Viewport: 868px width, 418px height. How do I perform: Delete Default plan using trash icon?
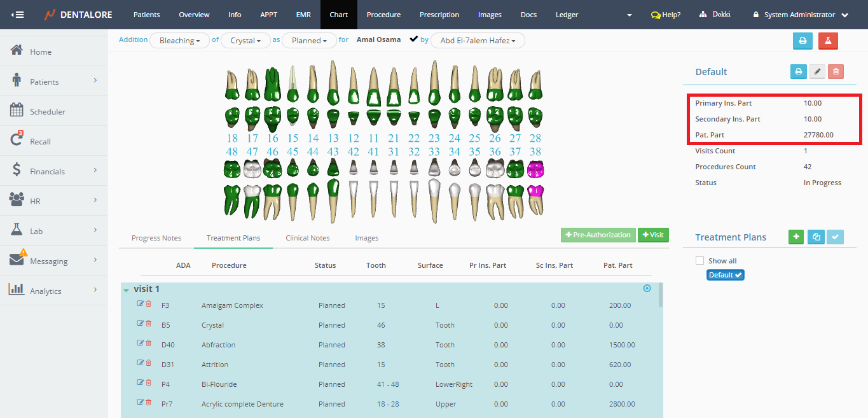coord(836,72)
